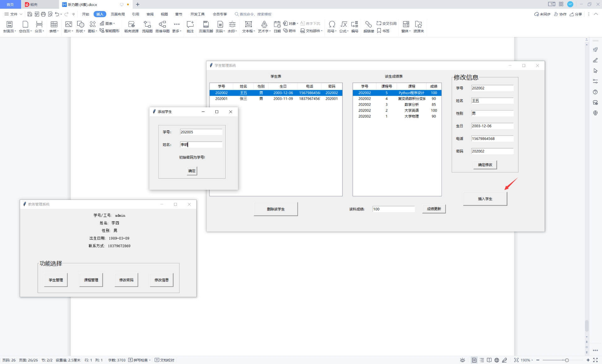
Task: Click the print icon in quick toolbar
Action: 43,14
